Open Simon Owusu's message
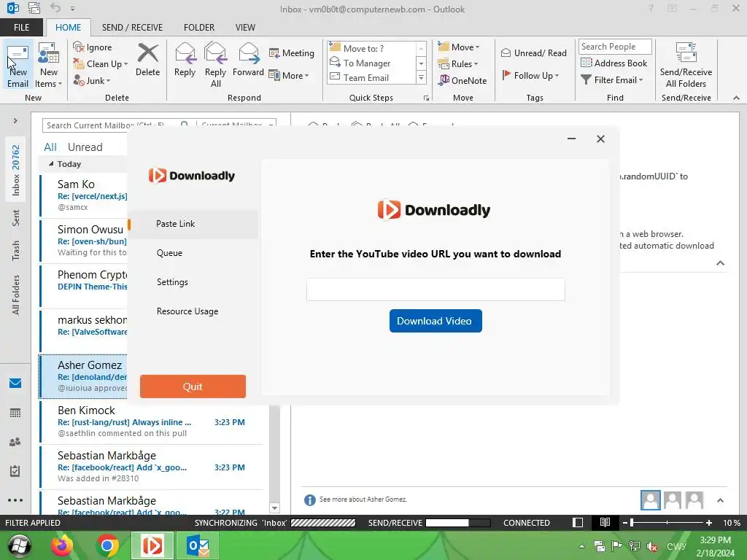 pyautogui.click(x=83, y=241)
